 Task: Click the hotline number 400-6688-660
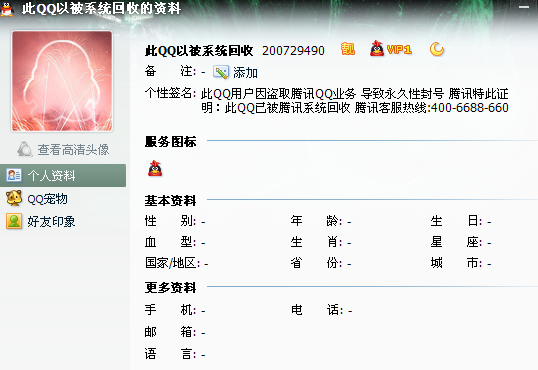click(x=470, y=108)
